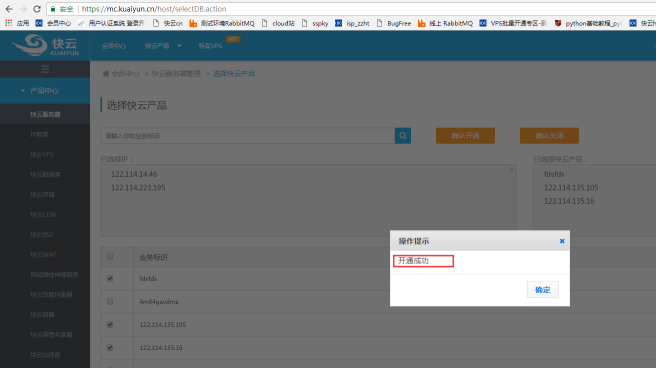Image resolution: width=656 pixels, height=368 pixels.
Task: Toggle the sidebar collapse hamburger icon
Action: (x=45, y=69)
